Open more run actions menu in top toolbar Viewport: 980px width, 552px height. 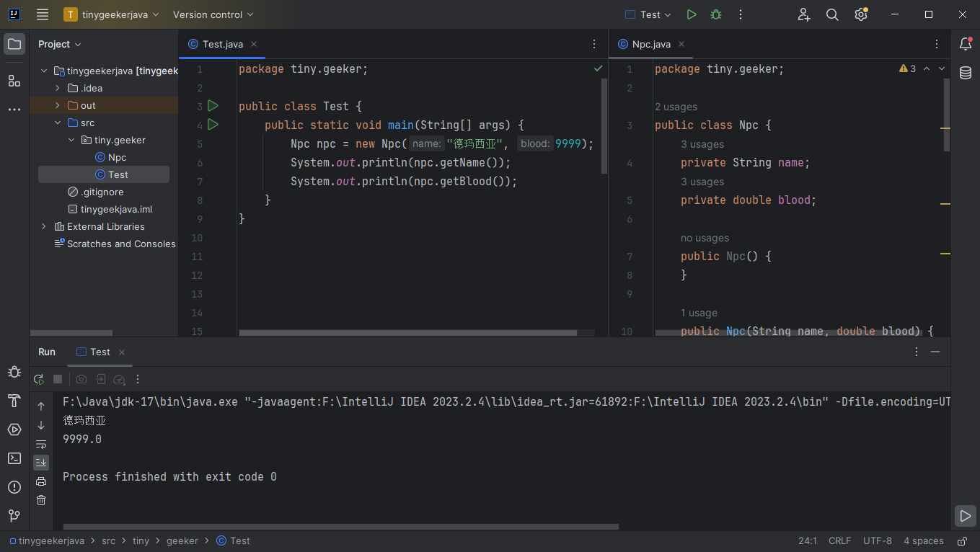point(741,14)
